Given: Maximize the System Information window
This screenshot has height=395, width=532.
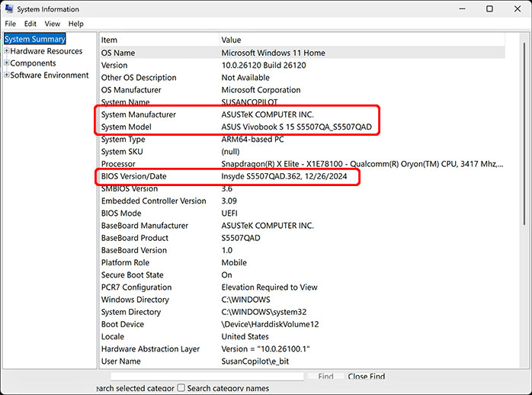Looking at the screenshot, I should coord(489,9).
